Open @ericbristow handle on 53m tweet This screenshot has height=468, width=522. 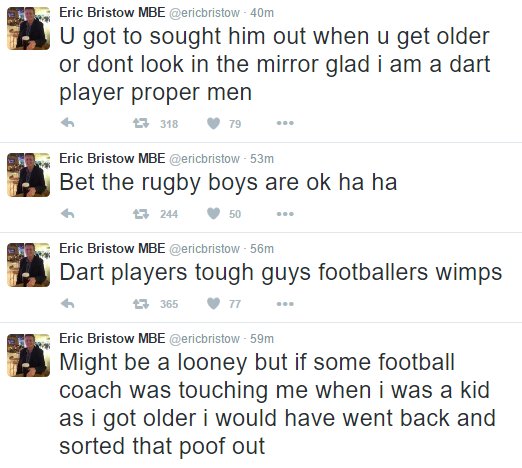[204, 159]
